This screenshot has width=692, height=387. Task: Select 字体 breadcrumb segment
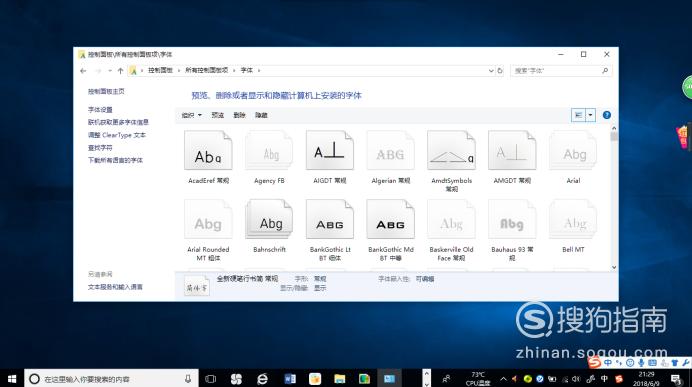[x=247, y=70]
